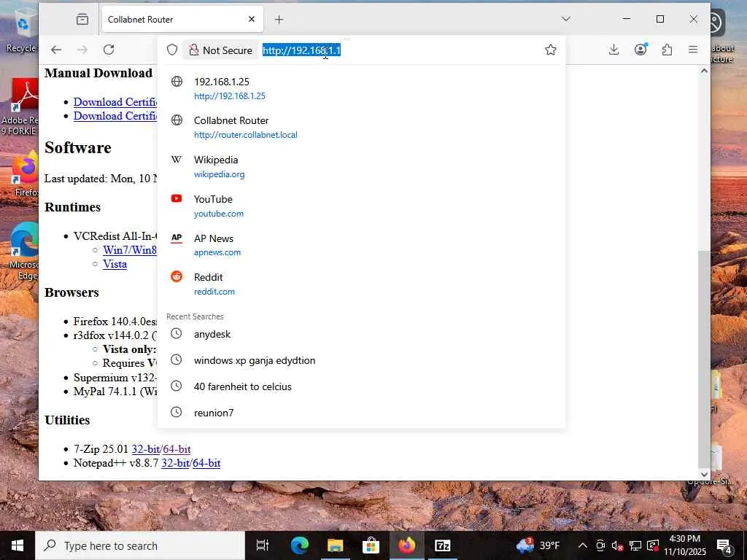The width and height of the screenshot is (747, 560).
Task: Click the Firefox taskbar icon
Action: [x=406, y=545]
